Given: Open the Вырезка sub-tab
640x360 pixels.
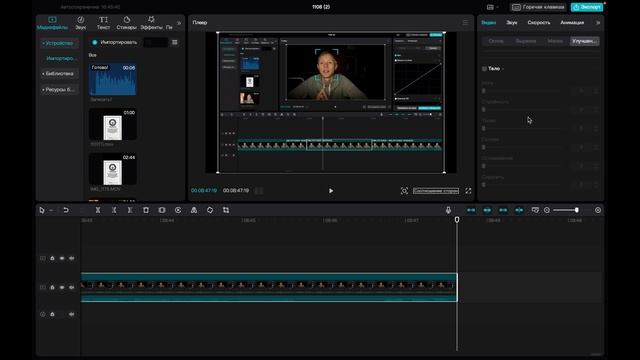Looking at the screenshot, I should (x=526, y=41).
